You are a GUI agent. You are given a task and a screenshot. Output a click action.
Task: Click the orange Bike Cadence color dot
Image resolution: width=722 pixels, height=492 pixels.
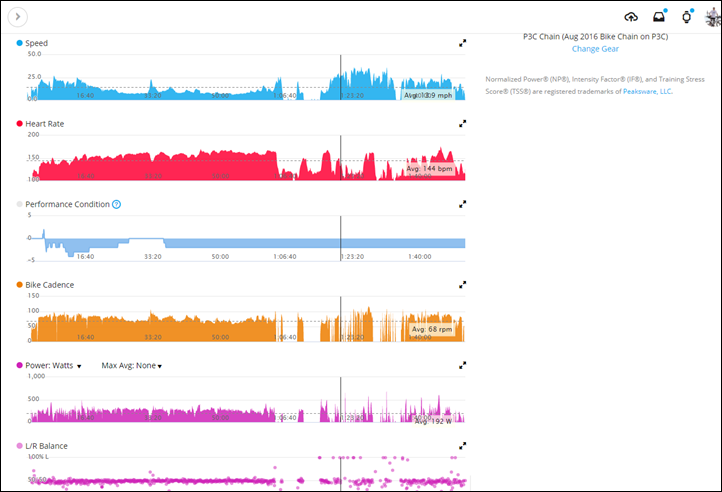[x=19, y=285]
